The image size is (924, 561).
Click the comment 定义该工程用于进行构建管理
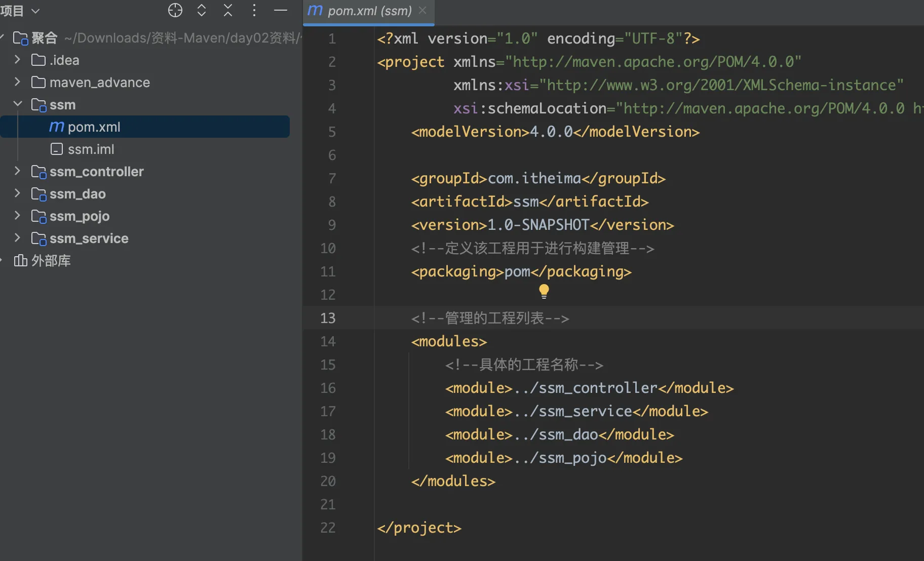(532, 248)
